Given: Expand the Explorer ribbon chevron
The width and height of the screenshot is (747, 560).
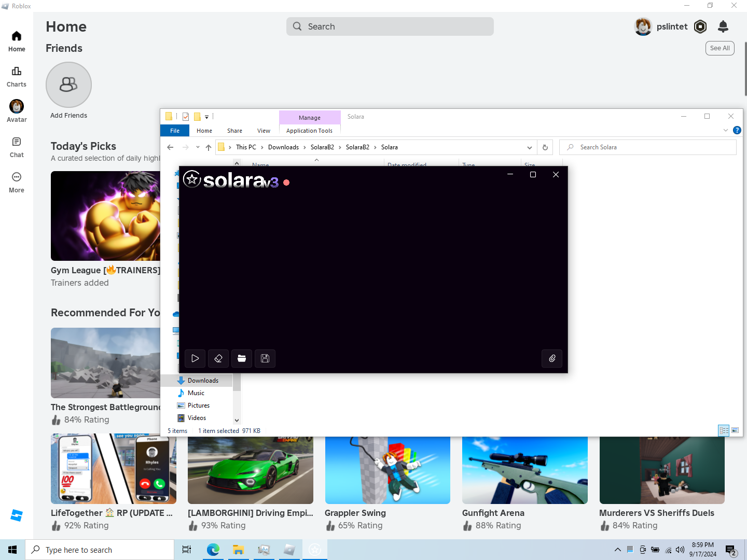Looking at the screenshot, I should (726, 130).
